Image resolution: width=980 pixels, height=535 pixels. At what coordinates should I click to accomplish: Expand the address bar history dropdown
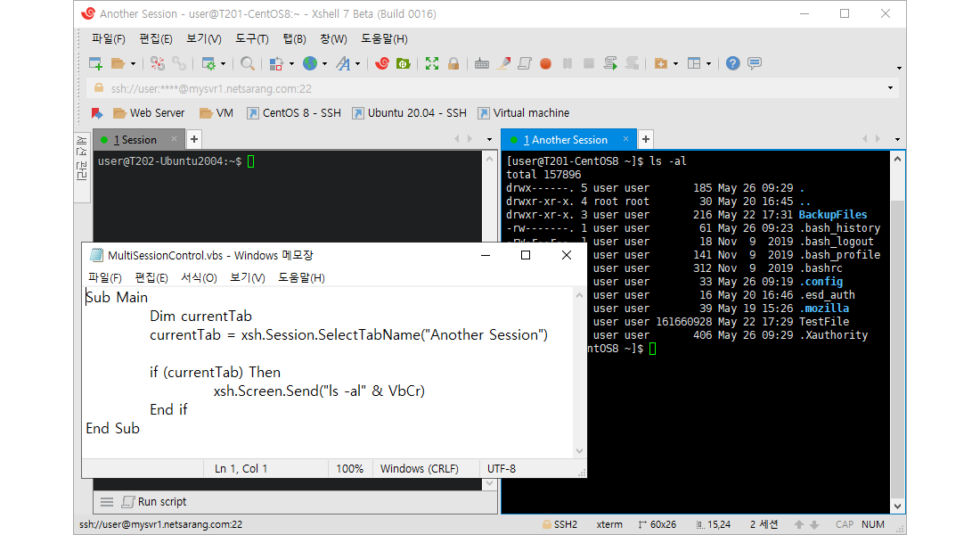[x=891, y=88]
